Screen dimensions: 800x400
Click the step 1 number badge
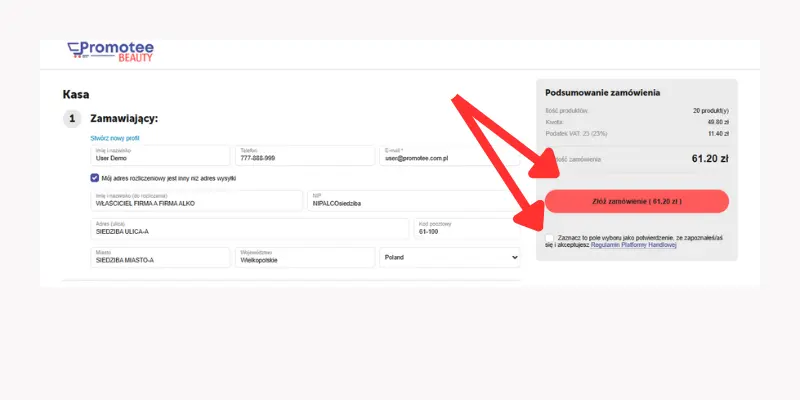[71, 119]
